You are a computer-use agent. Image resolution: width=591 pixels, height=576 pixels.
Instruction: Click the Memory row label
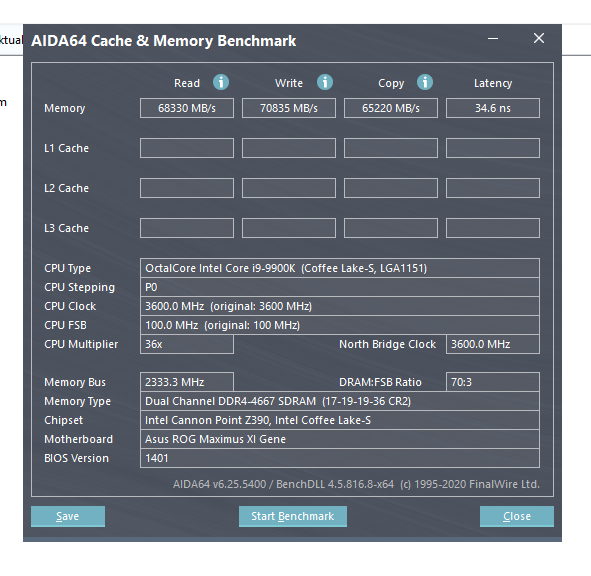click(x=64, y=109)
